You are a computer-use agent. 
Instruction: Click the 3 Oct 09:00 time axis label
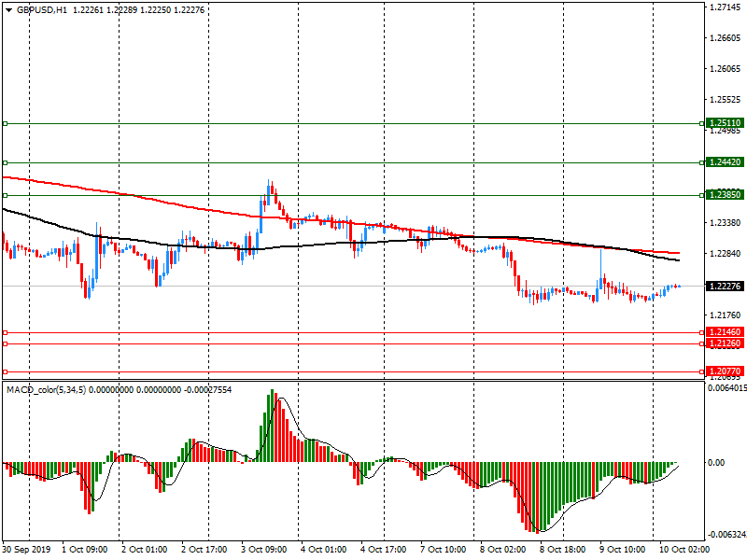pyautogui.click(x=263, y=550)
